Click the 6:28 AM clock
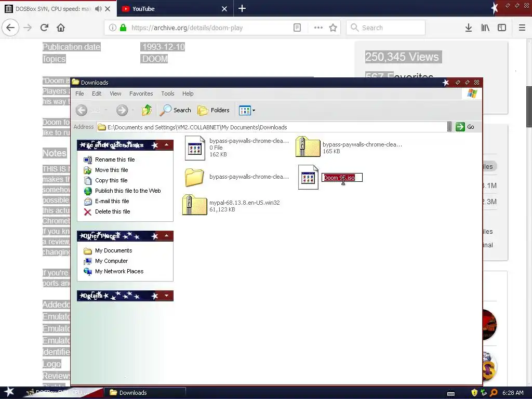 pos(513,393)
